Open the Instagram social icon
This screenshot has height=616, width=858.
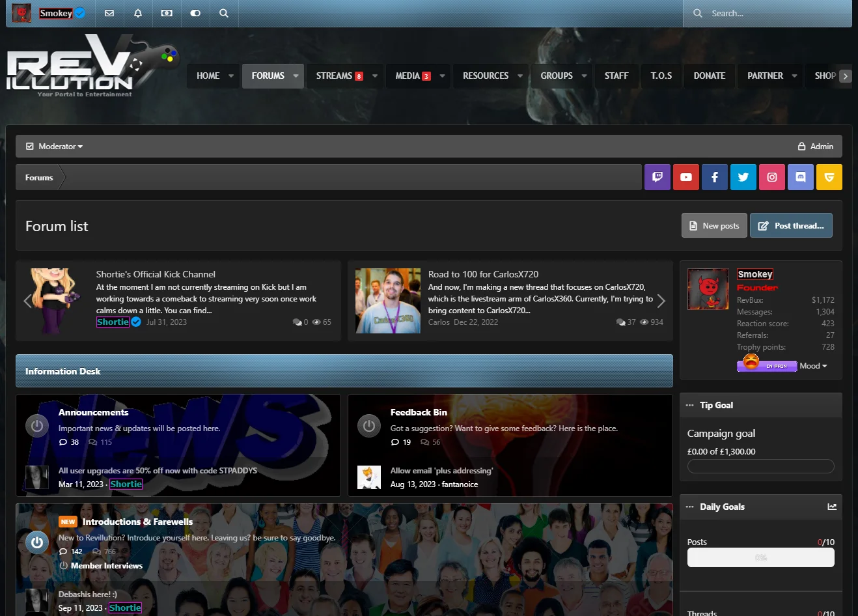(772, 177)
